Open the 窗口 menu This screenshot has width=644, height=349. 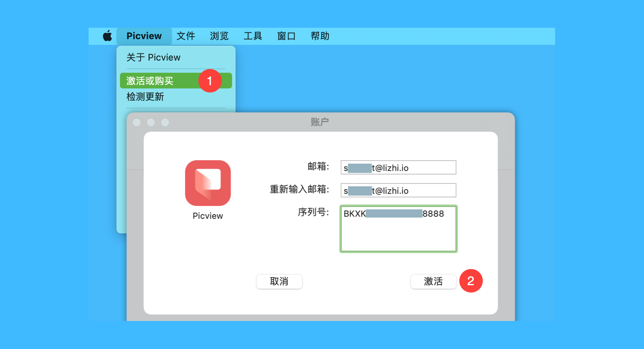pyautogui.click(x=286, y=36)
